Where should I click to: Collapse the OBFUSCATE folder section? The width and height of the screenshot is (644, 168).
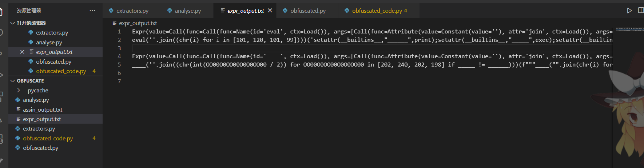click(13, 81)
